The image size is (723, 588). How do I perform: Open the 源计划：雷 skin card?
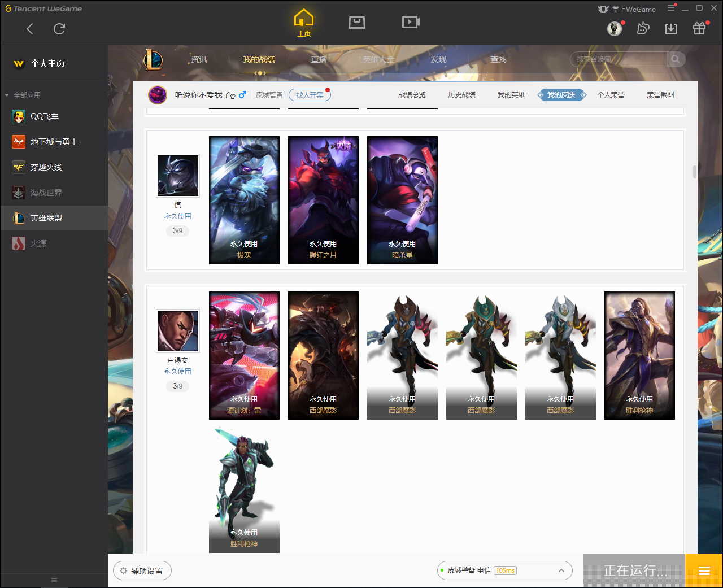click(x=244, y=355)
